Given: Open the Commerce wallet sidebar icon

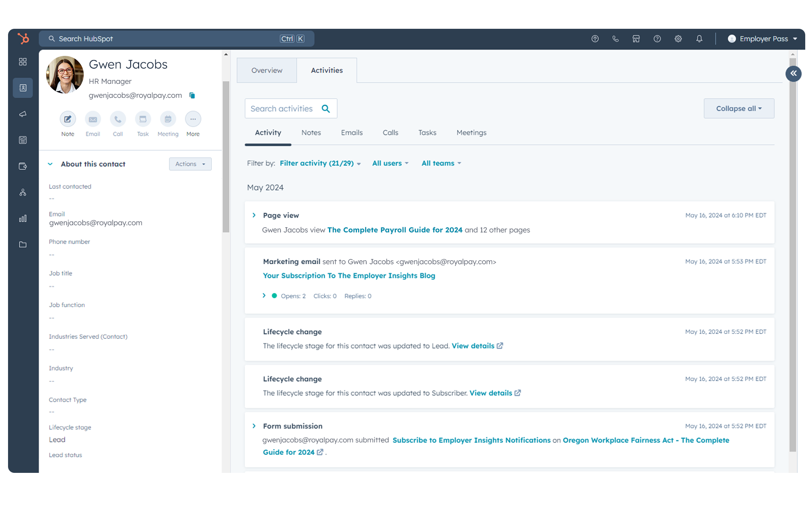Looking at the screenshot, I should pos(23,166).
